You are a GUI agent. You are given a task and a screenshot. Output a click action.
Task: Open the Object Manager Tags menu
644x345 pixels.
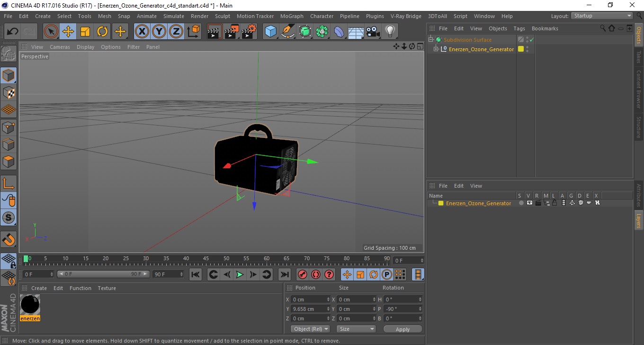click(519, 28)
